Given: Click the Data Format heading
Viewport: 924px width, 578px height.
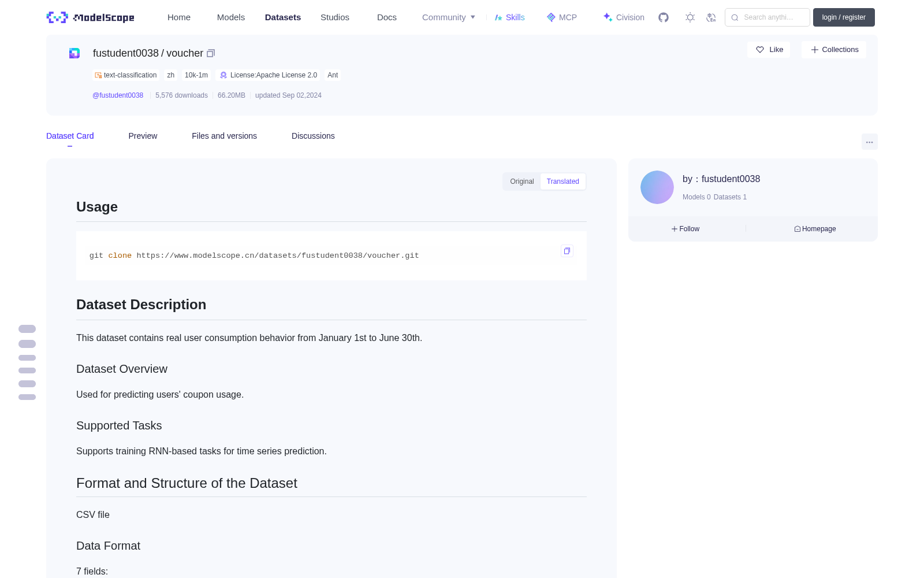Looking at the screenshot, I should pos(108,546).
